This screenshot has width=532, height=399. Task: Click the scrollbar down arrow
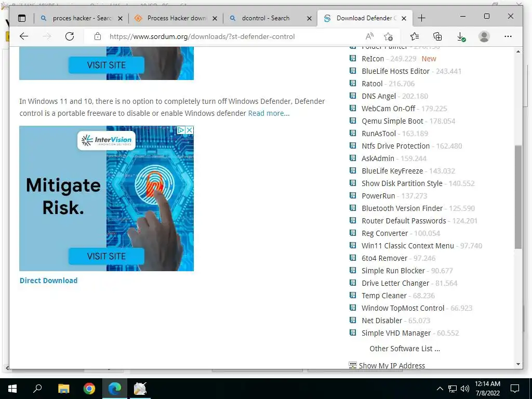pyautogui.click(x=518, y=364)
